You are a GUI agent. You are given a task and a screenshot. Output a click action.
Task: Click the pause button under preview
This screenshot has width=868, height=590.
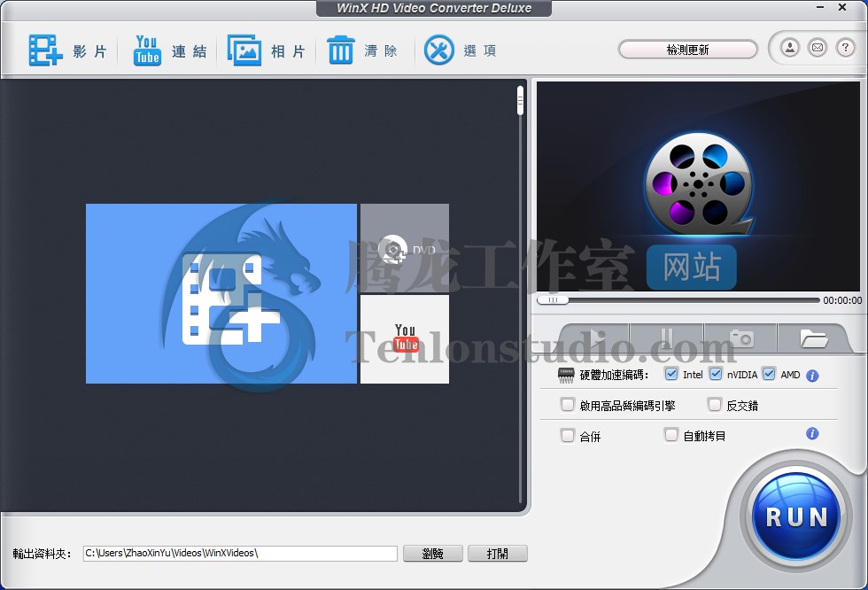[x=666, y=338]
